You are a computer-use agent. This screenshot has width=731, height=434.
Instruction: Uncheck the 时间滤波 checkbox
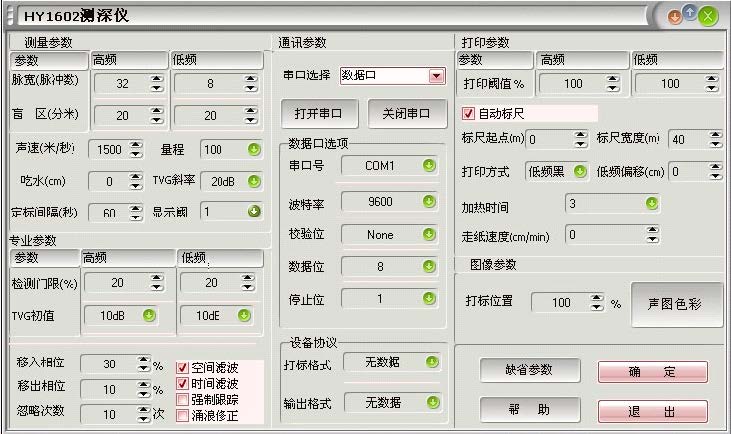[x=182, y=384]
